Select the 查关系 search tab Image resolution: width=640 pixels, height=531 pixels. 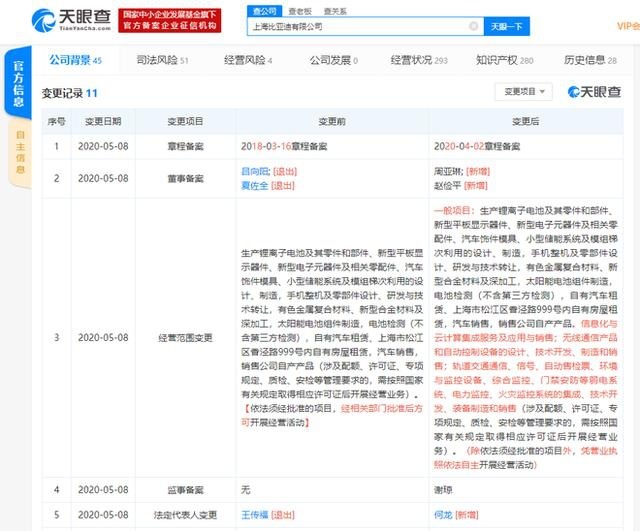pos(335,11)
